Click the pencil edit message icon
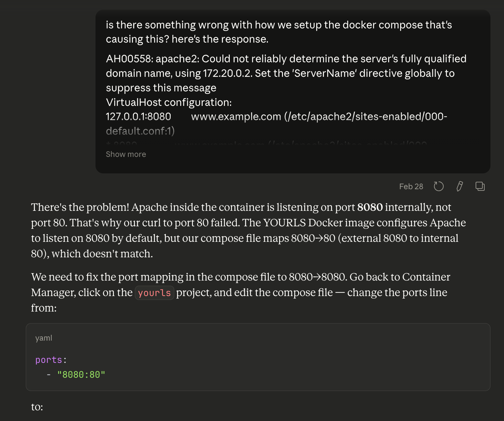Image resolution: width=504 pixels, height=421 pixels. click(x=459, y=186)
